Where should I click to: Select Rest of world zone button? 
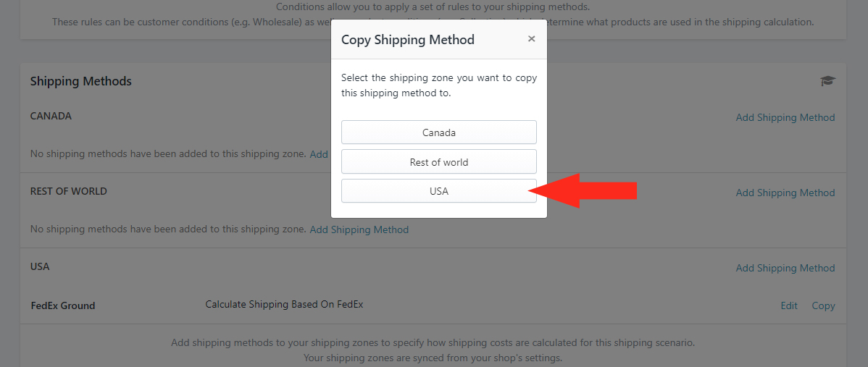click(x=439, y=162)
